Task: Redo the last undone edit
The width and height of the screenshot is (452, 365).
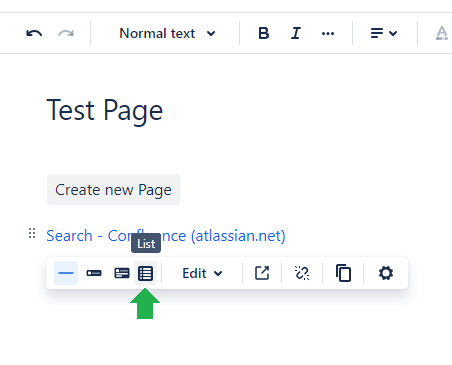Action: click(x=66, y=33)
